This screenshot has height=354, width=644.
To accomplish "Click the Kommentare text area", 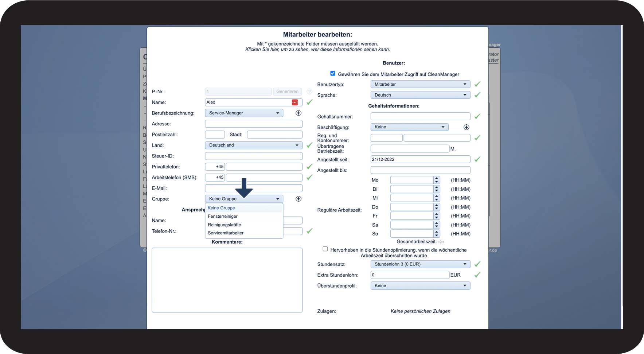I will coord(227,280).
